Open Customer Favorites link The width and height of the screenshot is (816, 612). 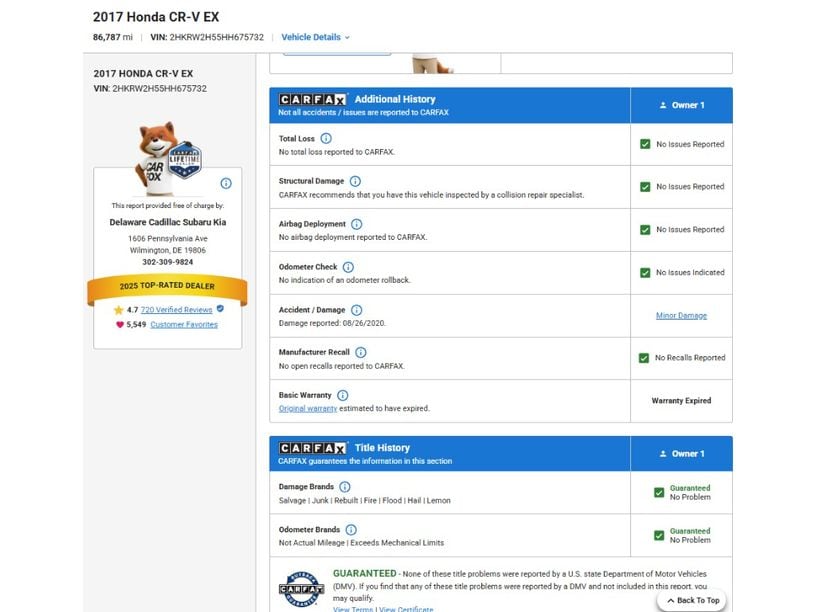(184, 324)
